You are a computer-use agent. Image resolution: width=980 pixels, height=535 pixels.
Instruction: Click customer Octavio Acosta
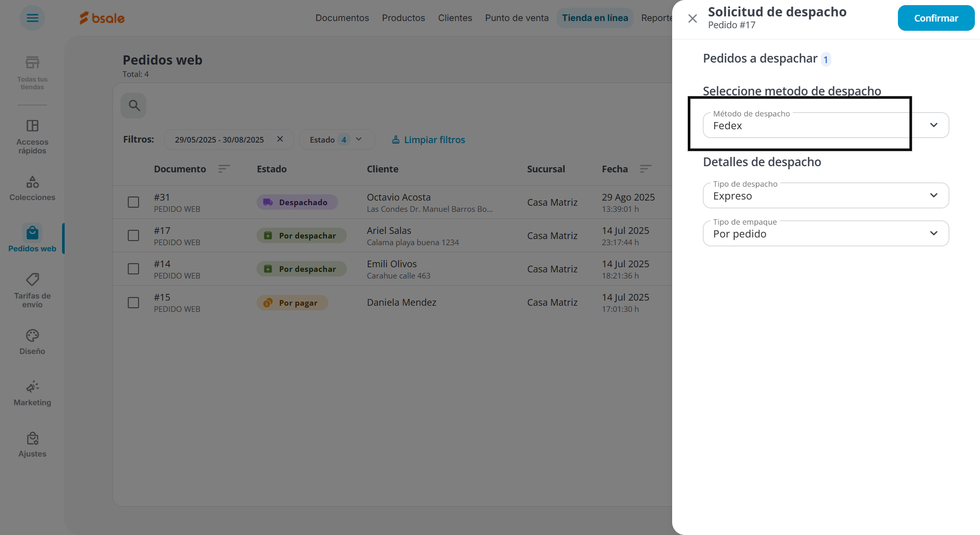coord(399,197)
